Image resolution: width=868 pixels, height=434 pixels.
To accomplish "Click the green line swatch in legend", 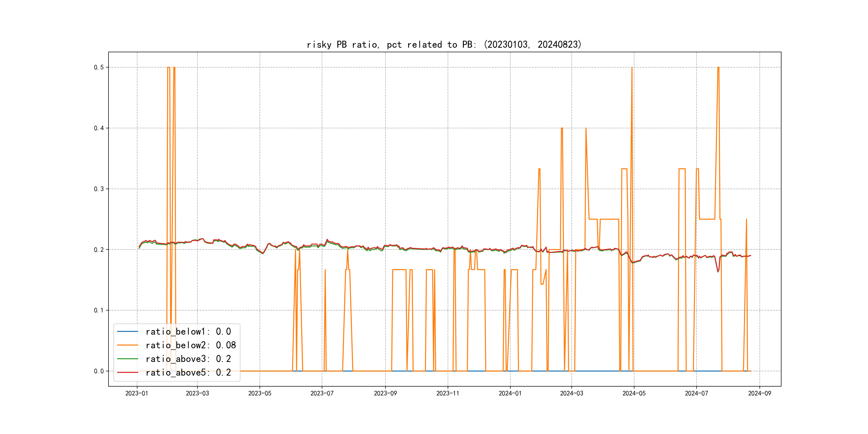I will 127,359.
